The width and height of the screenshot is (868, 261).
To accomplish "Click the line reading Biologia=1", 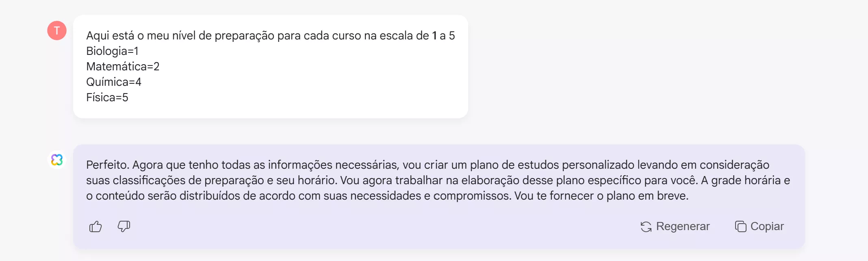I will (113, 51).
